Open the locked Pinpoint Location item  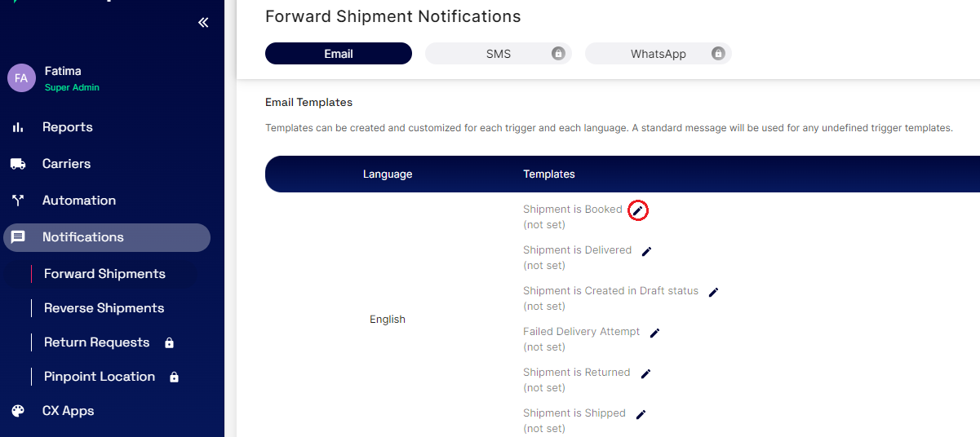point(100,377)
